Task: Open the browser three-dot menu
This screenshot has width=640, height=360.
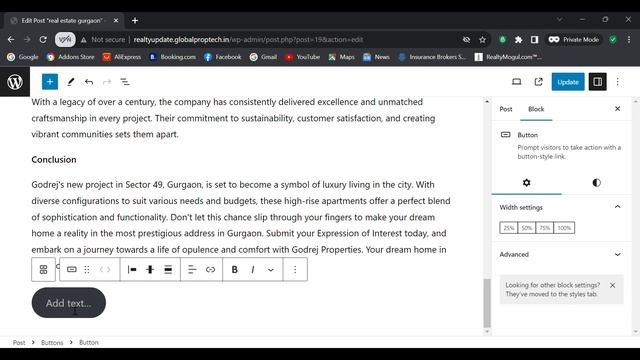Action: click(x=629, y=40)
